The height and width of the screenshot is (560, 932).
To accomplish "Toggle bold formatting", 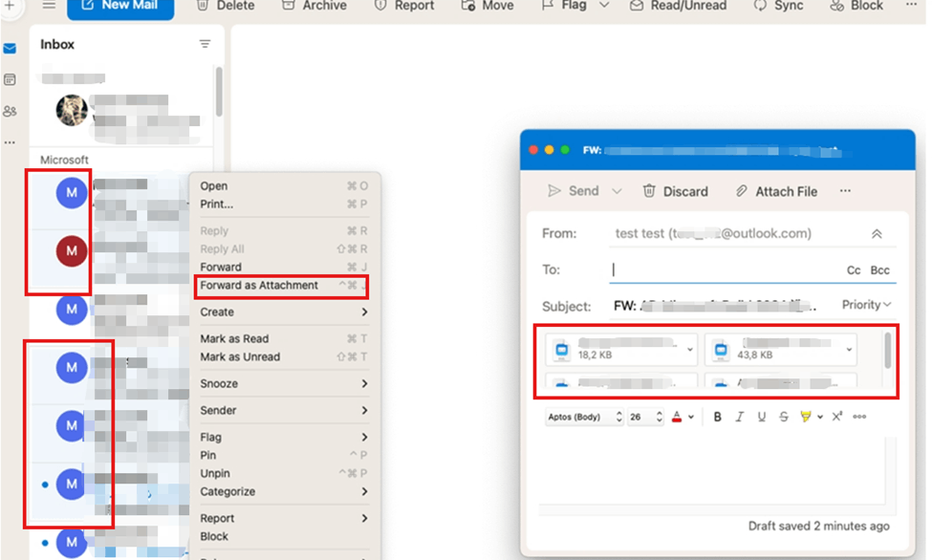I will tap(718, 417).
